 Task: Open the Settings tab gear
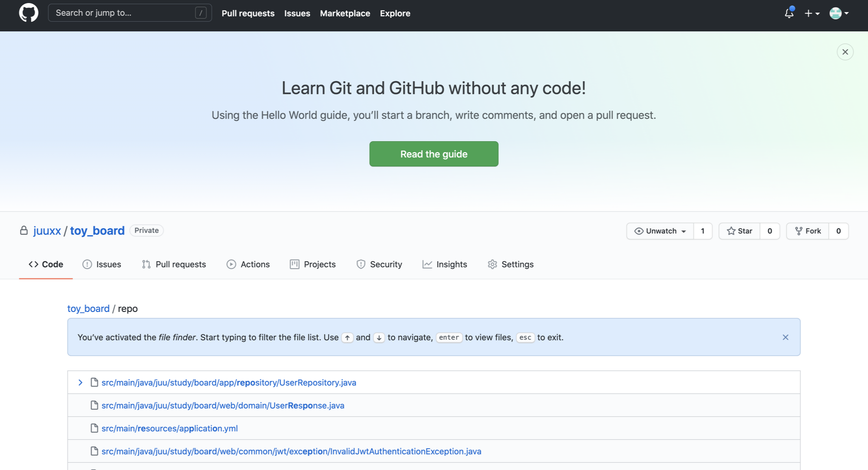coord(492,264)
